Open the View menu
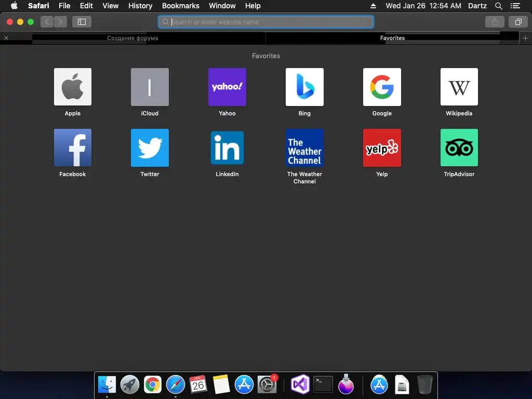 pyautogui.click(x=111, y=6)
